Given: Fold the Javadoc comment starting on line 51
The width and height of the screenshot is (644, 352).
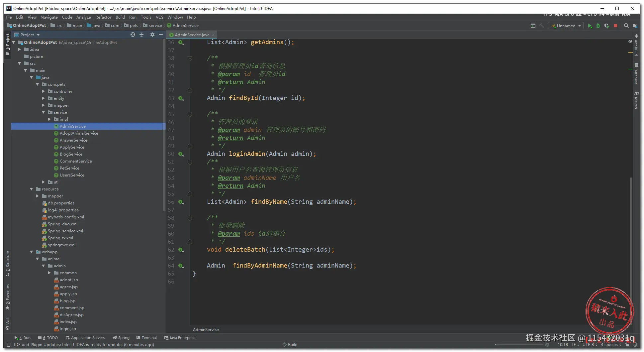Looking at the screenshot, I should pos(190,162).
